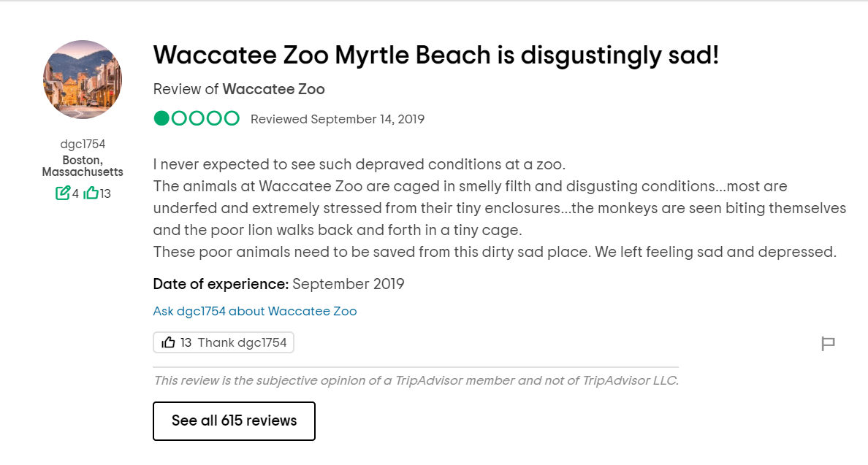Open the Waccatee Zoo link in 'Review of'

273,89
